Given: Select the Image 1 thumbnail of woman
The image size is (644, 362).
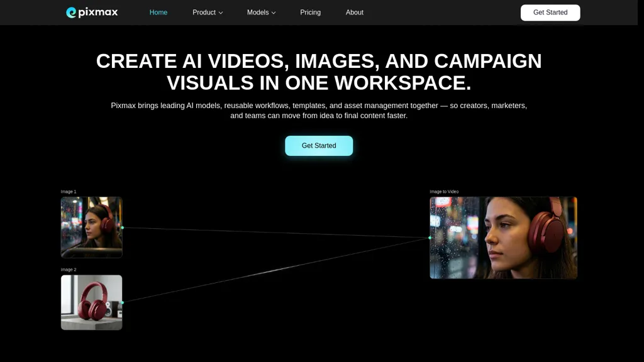Looking at the screenshot, I should tap(92, 228).
